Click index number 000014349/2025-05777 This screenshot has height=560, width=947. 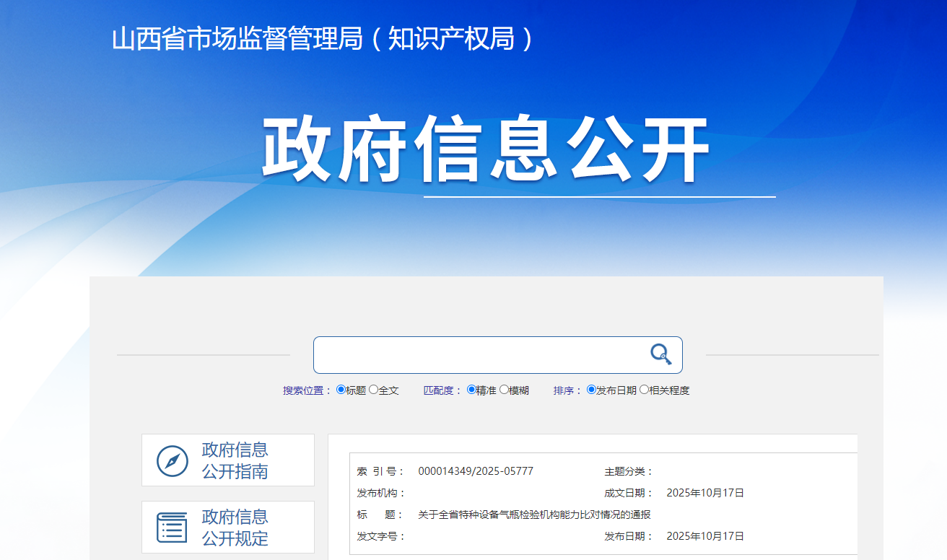pyautogui.click(x=476, y=471)
